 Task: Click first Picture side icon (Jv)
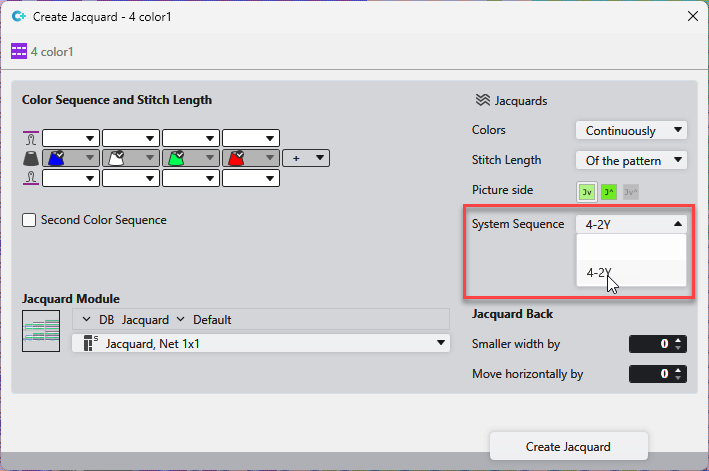(x=586, y=192)
